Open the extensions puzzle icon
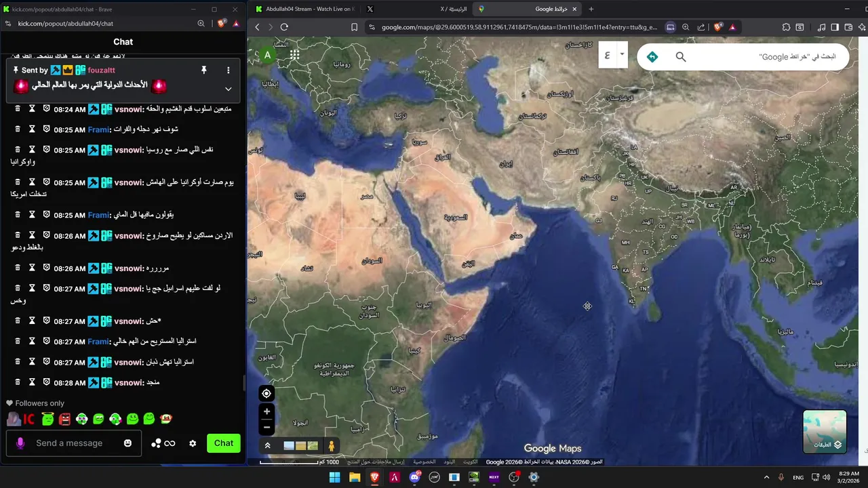Screen dimensions: 868x488 click(786, 27)
